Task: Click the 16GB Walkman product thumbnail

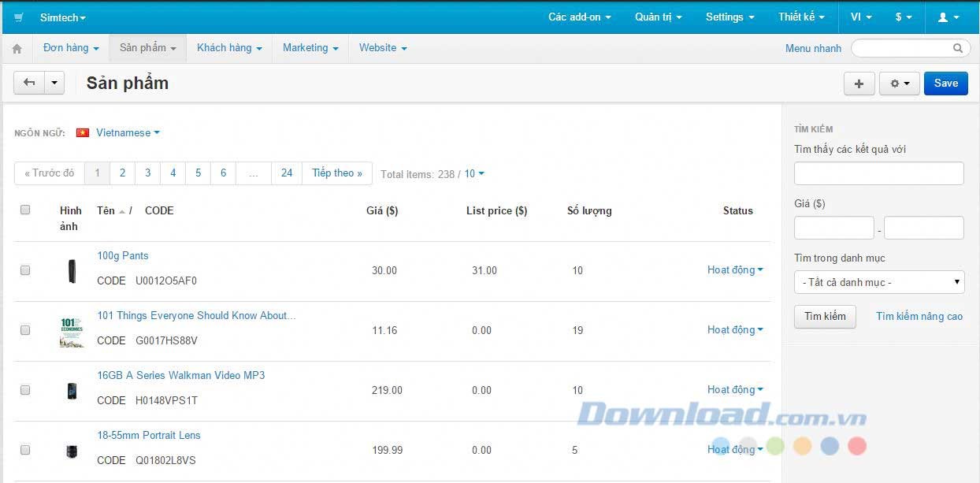Action: click(x=72, y=391)
